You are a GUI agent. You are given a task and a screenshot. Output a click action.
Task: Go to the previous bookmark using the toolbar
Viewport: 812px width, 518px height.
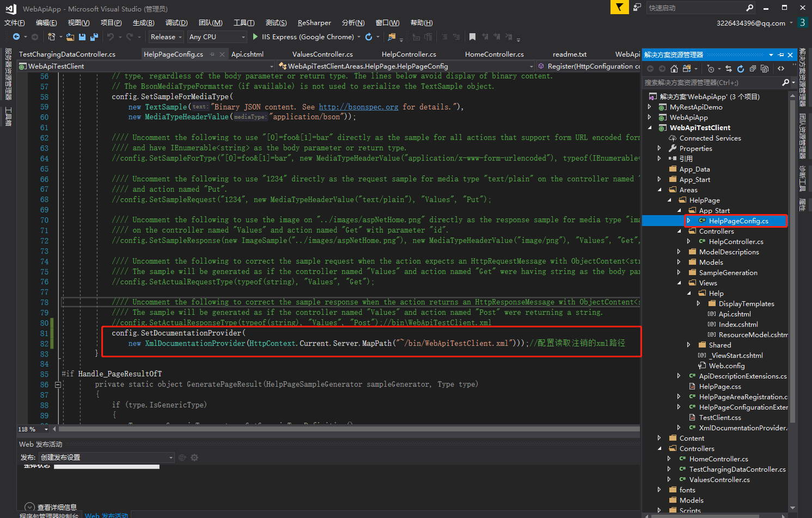(485, 37)
